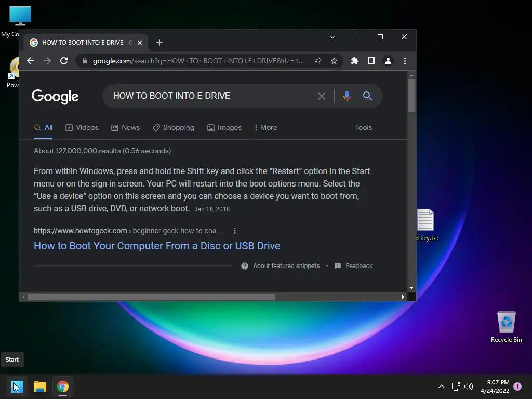Open a new tab with the plus button

coord(159,43)
